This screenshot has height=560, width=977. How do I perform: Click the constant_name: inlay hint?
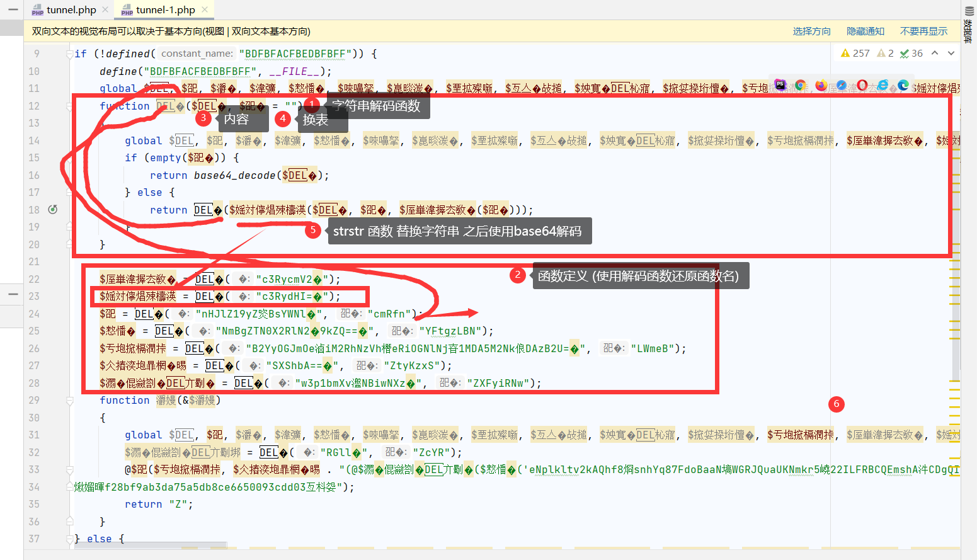tap(197, 54)
